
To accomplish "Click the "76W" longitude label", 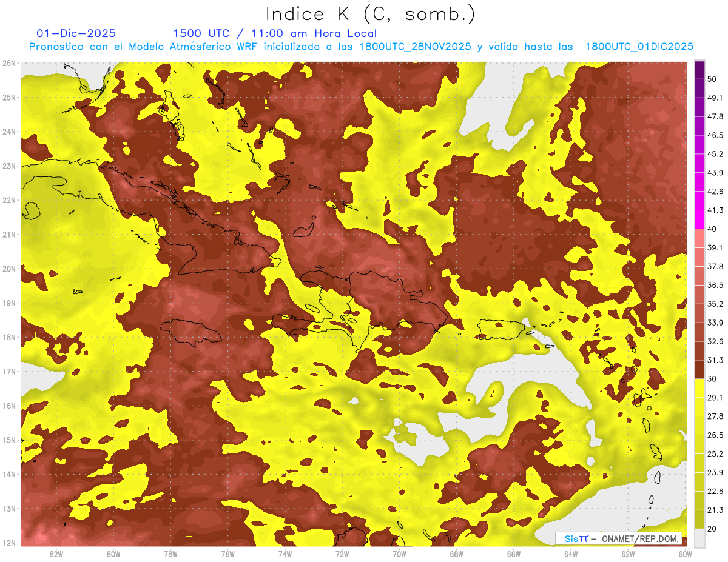I will click(x=227, y=554).
